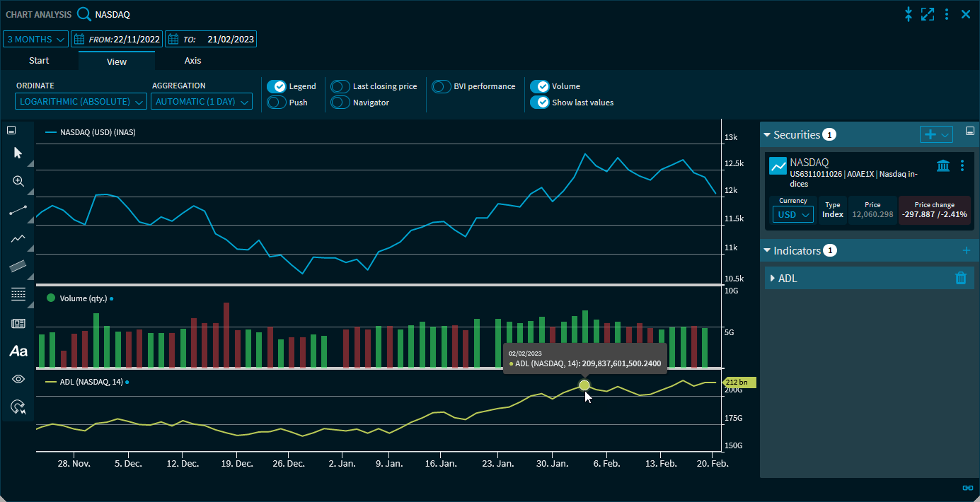This screenshot has width=980, height=502.
Task: Switch to the Axis tab
Action: coord(192,61)
